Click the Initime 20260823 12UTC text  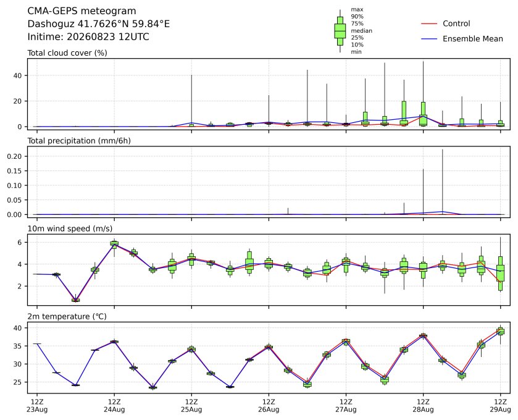click(x=88, y=36)
